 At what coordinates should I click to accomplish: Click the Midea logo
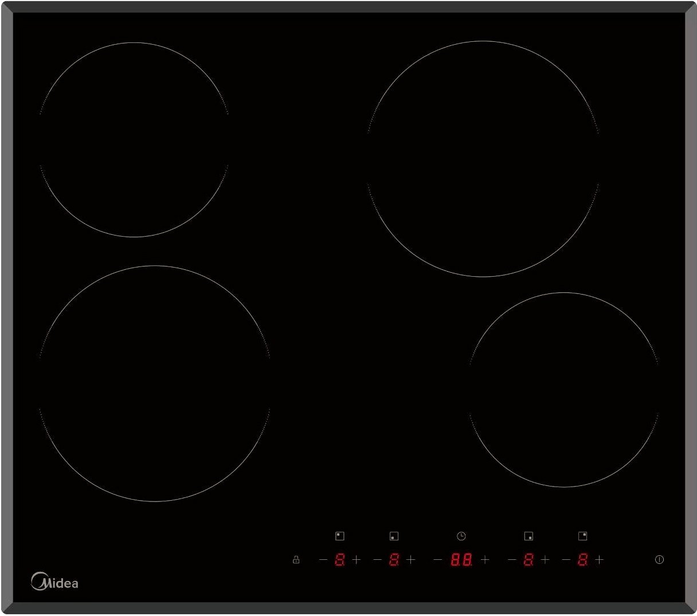click(x=54, y=582)
